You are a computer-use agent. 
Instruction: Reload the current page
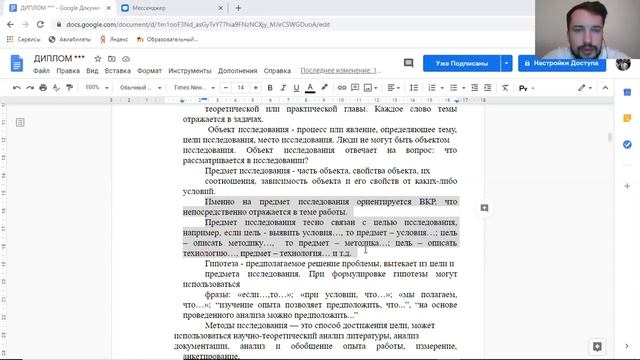click(40, 24)
